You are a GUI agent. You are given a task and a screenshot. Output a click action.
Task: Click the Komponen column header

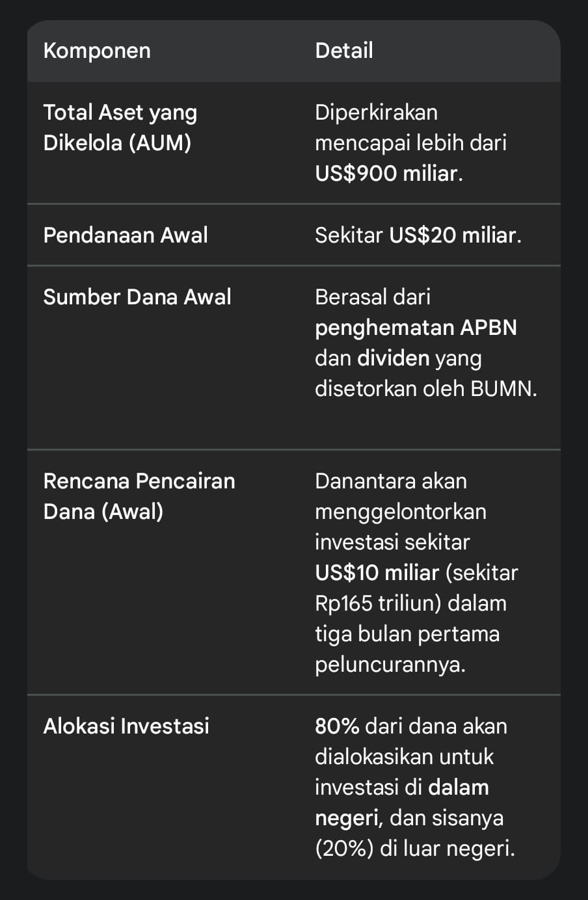point(97,51)
